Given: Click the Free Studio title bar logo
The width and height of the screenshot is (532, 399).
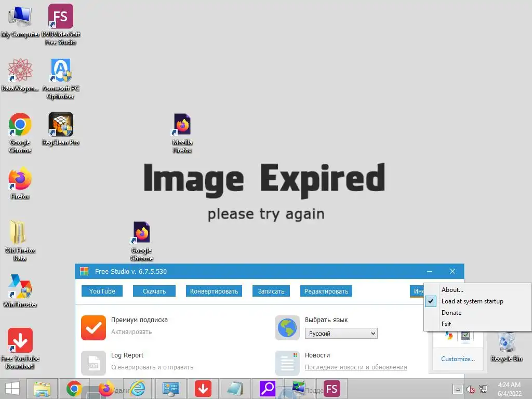Looking at the screenshot, I should coord(84,271).
